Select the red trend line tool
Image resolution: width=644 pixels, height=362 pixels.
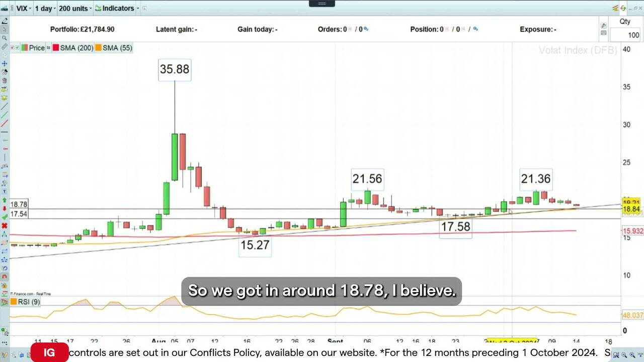pos(5,123)
